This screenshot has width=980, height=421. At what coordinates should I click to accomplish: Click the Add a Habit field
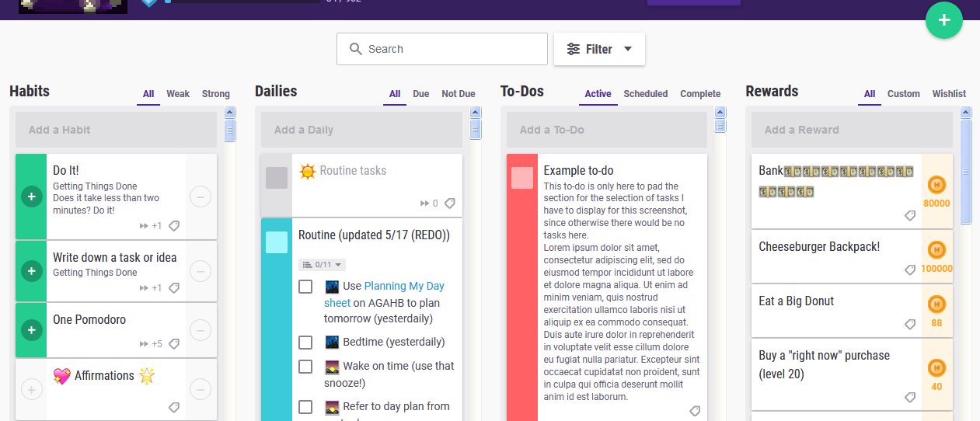(x=116, y=130)
